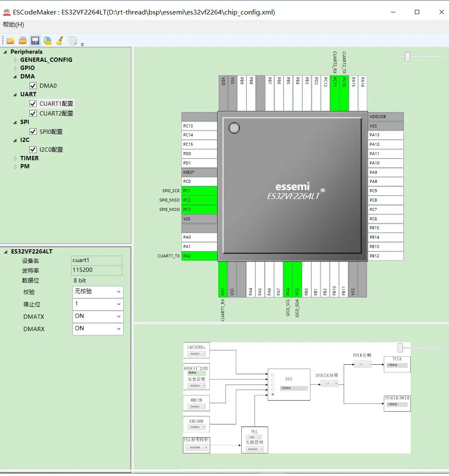The image size is (449, 476).
Task: Click the PC13 pin on the chip
Action: pyautogui.click(x=199, y=126)
